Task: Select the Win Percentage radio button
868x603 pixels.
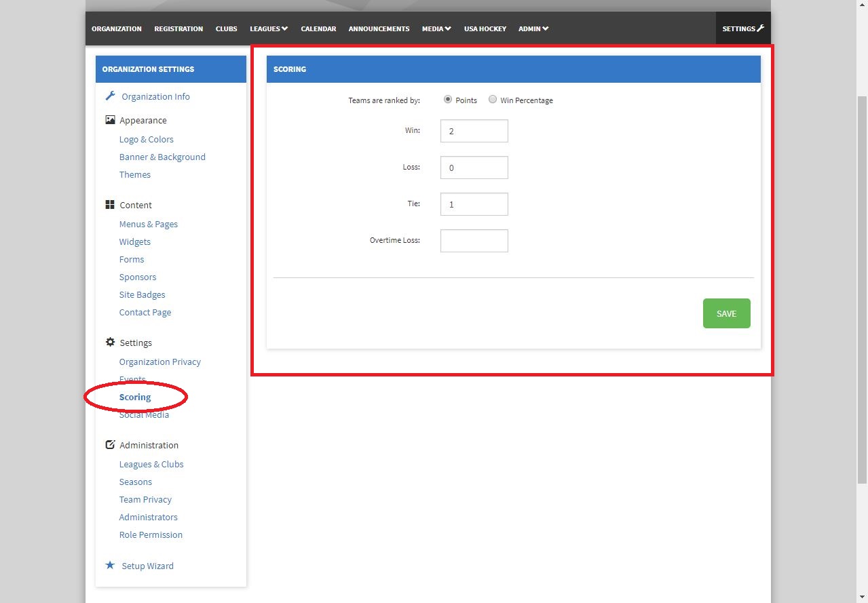Action: click(493, 100)
